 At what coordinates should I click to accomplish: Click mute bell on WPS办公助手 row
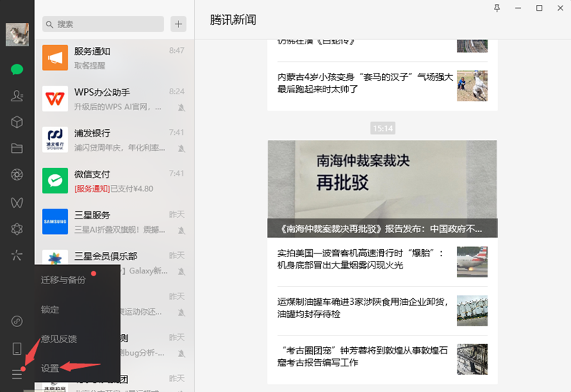(x=181, y=108)
